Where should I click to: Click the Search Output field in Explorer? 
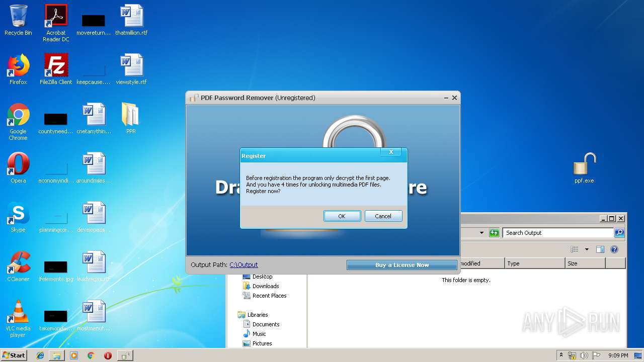point(558,233)
